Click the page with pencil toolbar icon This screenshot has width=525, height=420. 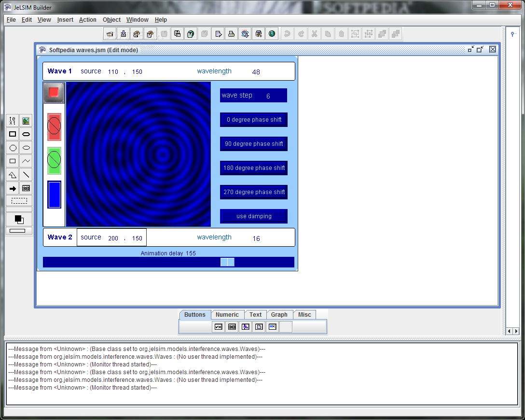pos(218,34)
